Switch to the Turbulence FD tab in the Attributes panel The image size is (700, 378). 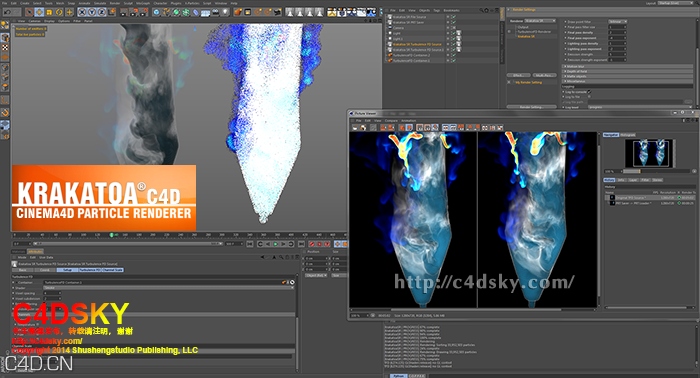tap(90, 270)
